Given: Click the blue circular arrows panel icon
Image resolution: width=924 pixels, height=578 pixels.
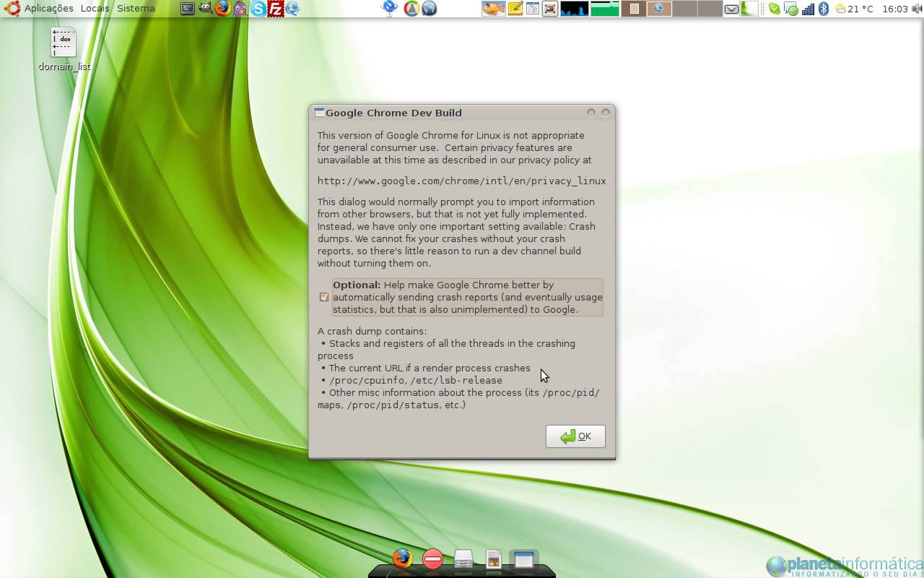Looking at the screenshot, I should pyautogui.click(x=390, y=9).
